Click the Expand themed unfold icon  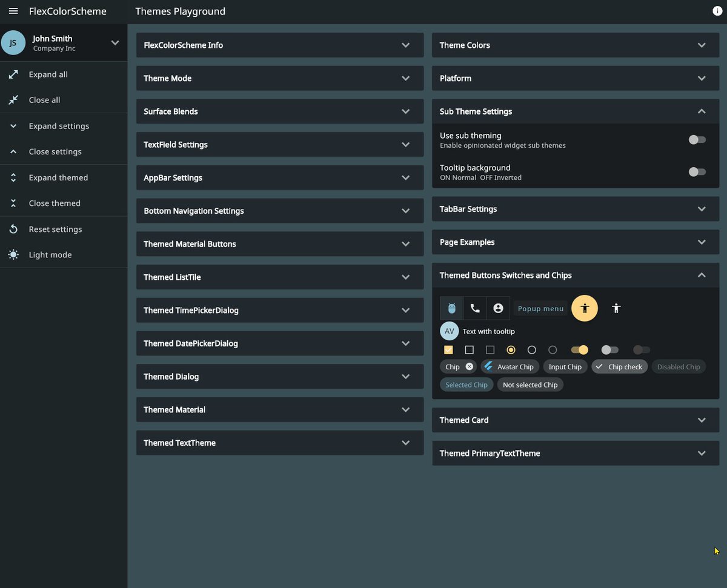[13, 177]
